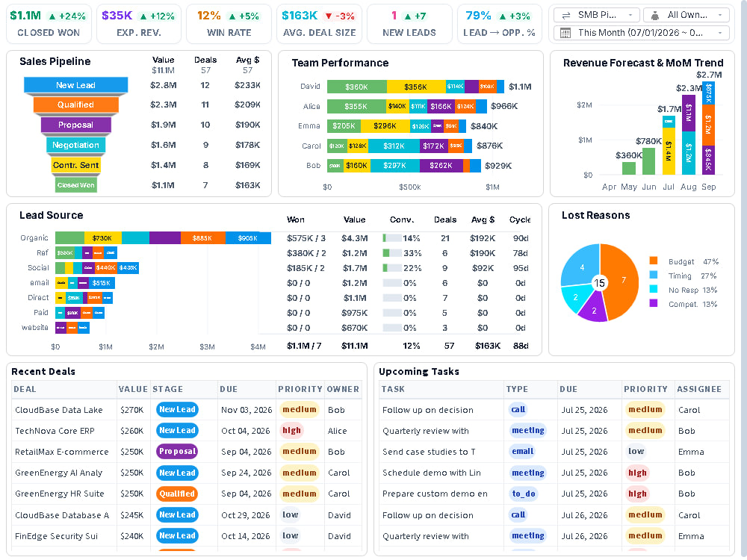Click the low priority badge for Emma's task
Viewport: 747px width, 560px height.
tap(636, 452)
